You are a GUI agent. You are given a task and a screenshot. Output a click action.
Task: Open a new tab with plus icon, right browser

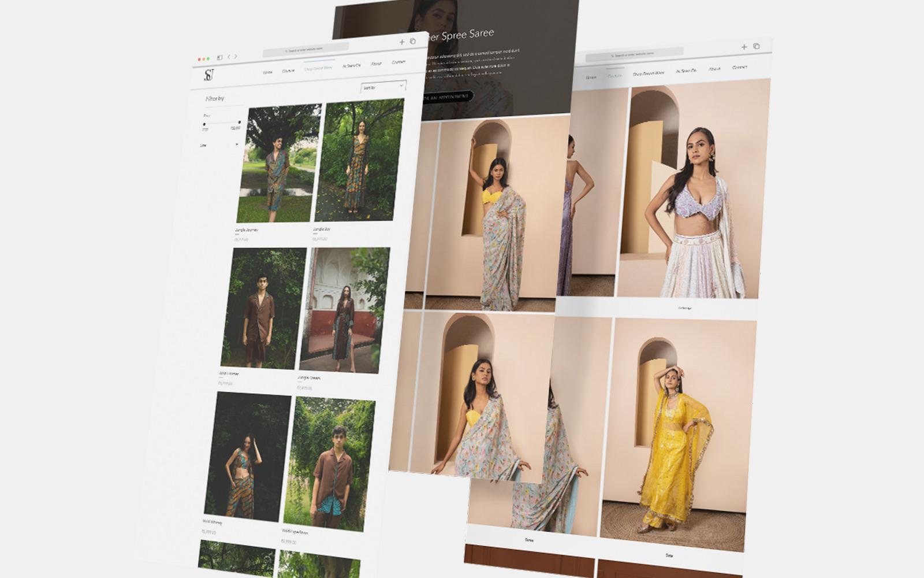[x=744, y=47]
